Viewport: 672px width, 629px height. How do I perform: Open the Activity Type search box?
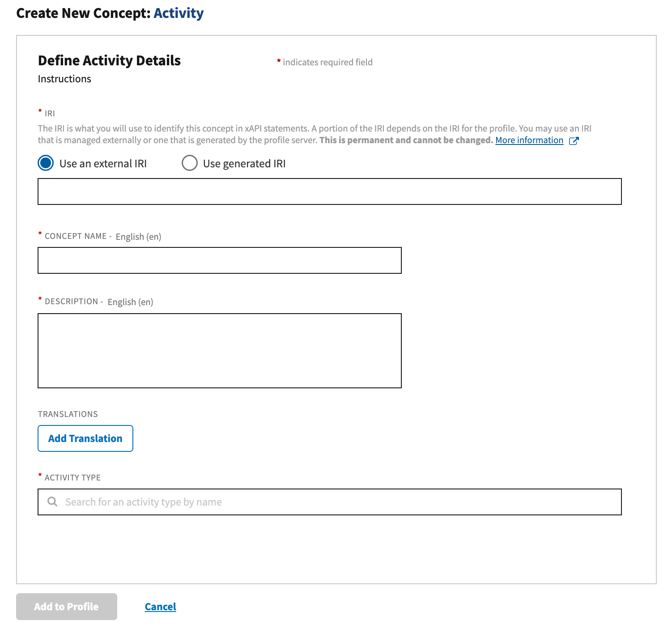[x=340, y=502]
